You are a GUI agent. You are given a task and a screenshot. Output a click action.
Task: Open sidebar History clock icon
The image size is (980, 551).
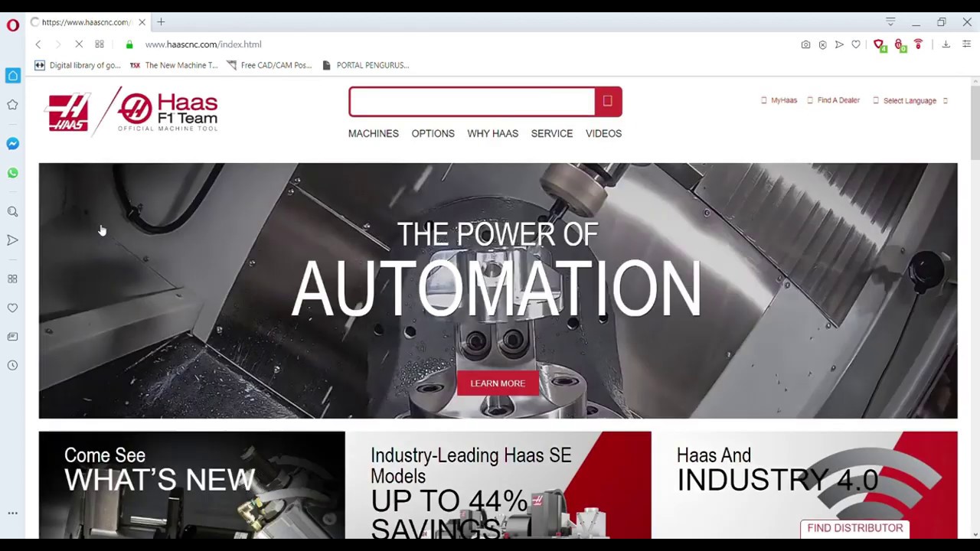tap(12, 366)
